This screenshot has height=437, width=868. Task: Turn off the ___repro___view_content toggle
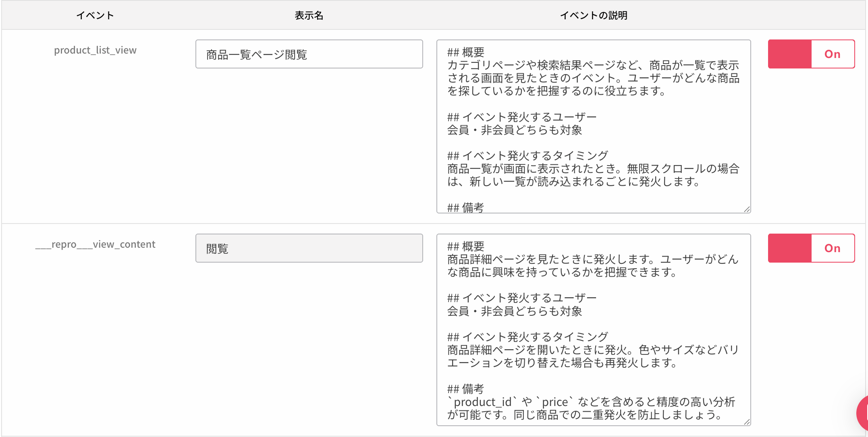[811, 248]
